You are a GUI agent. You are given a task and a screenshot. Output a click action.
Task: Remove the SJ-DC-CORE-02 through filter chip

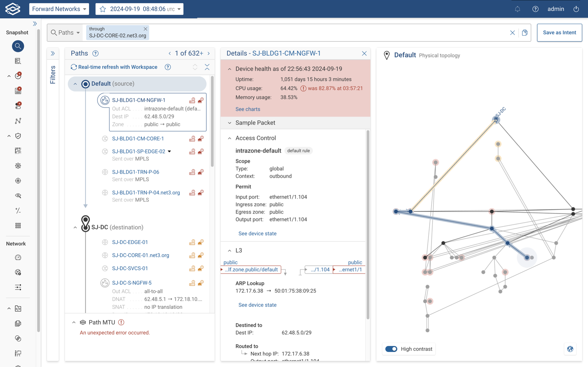click(146, 29)
